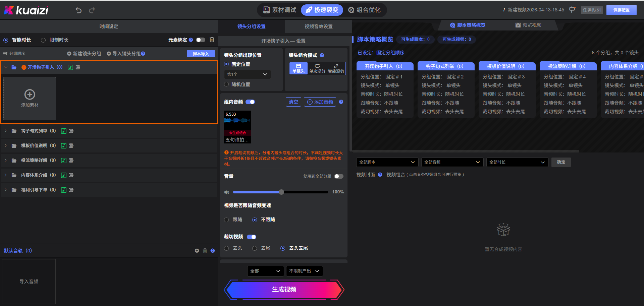Viewport: 644px width, 306px height.
Task: Switch to the 视频音效设置 tab
Action: click(x=318, y=26)
